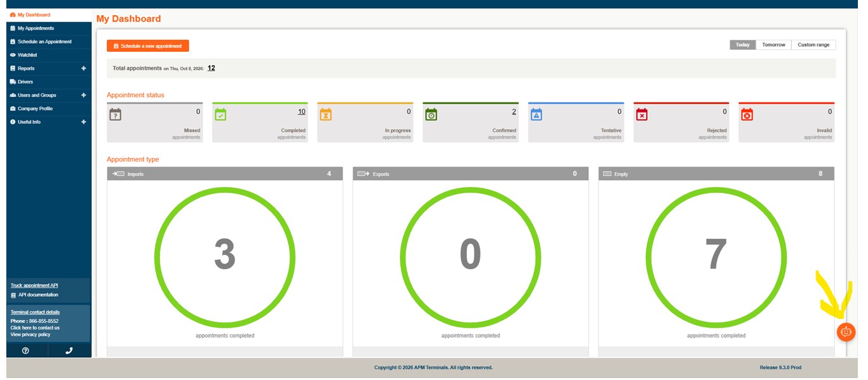
Task: Click the Exports completed circle showing 0
Action: coord(470,257)
